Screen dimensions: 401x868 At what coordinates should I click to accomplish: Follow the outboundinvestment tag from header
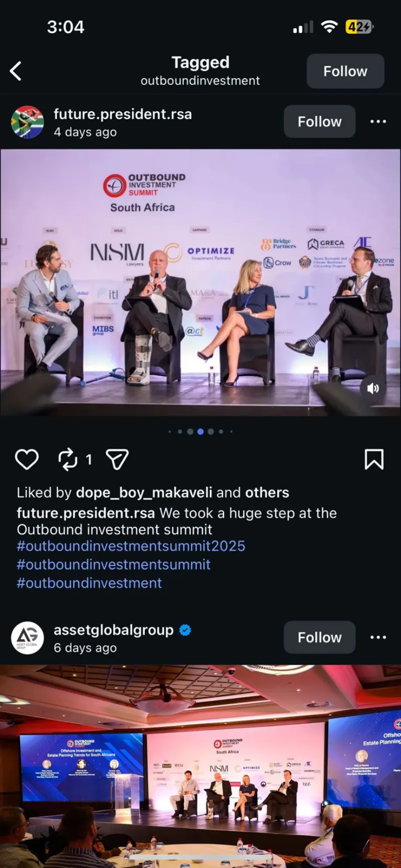[x=345, y=71]
